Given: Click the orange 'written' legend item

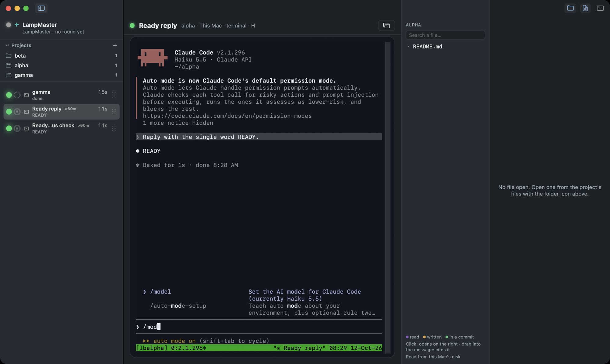Looking at the screenshot, I should coord(432,337).
